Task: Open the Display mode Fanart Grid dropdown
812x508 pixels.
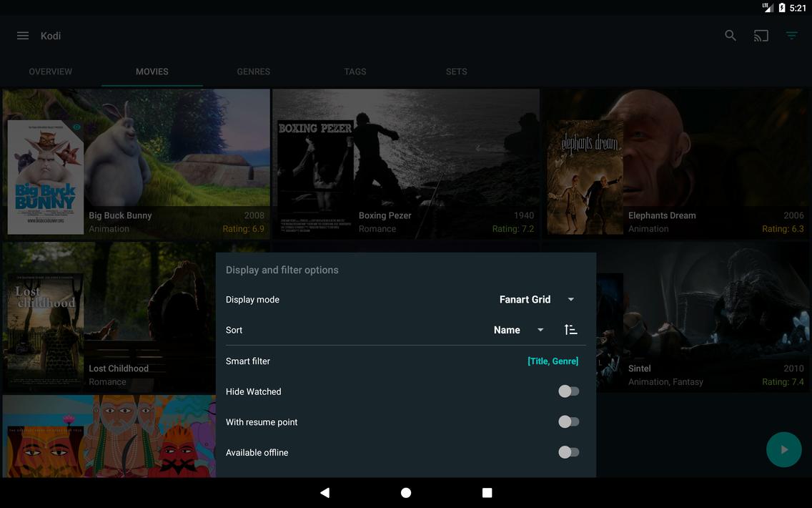Action: pyautogui.click(x=537, y=299)
